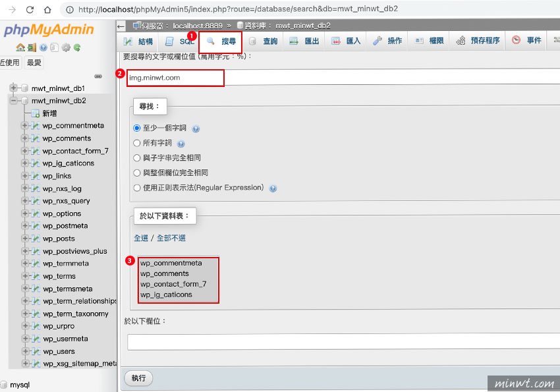Expand wp_commentmeta tree node
This screenshot has height=392, width=560.
pos(24,125)
